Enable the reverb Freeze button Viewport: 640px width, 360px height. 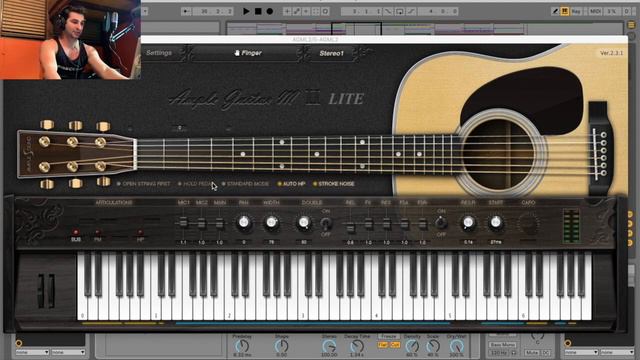(x=389, y=337)
